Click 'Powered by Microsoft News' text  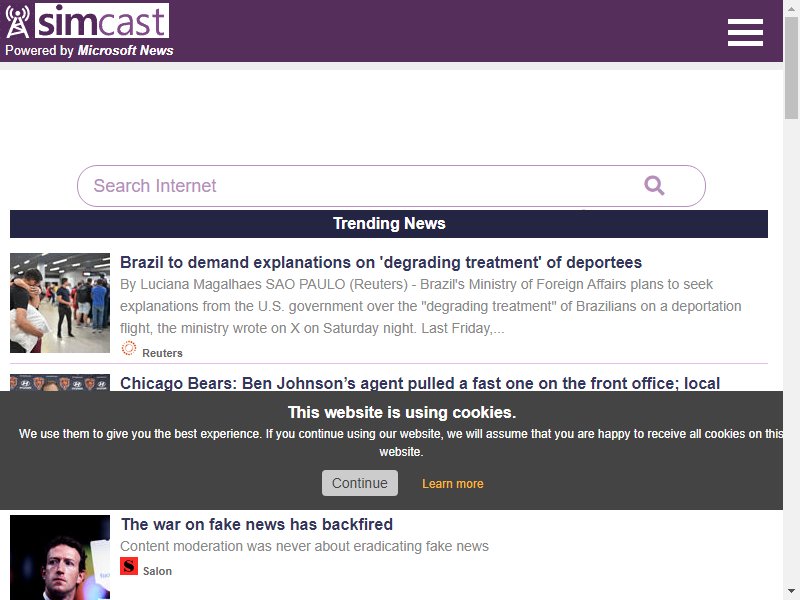click(x=89, y=51)
